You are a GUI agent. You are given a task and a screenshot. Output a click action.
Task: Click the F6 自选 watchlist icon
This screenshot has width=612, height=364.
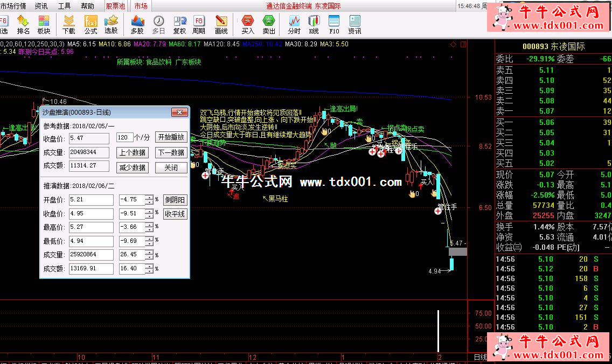point(4,24)
